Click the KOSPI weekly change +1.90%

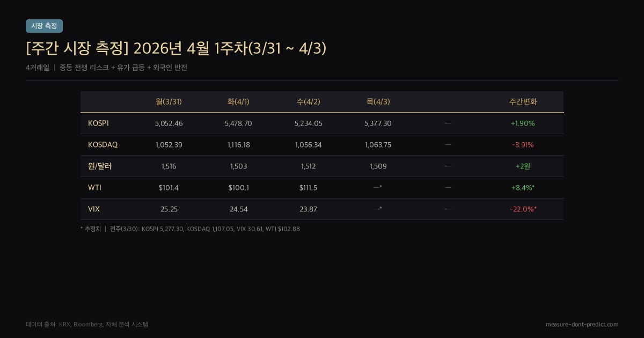(x=523, y=123)
